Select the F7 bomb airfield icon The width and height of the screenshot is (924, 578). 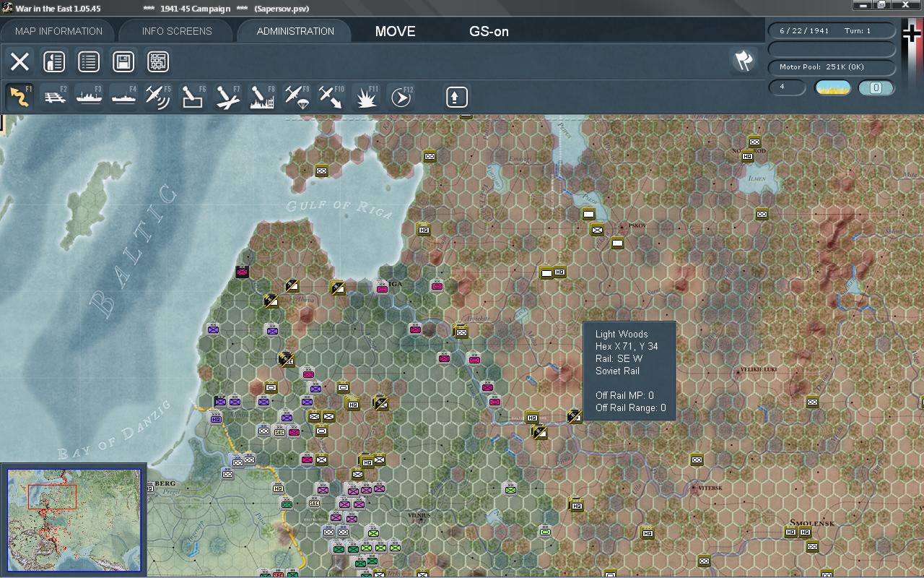(227, 97)
